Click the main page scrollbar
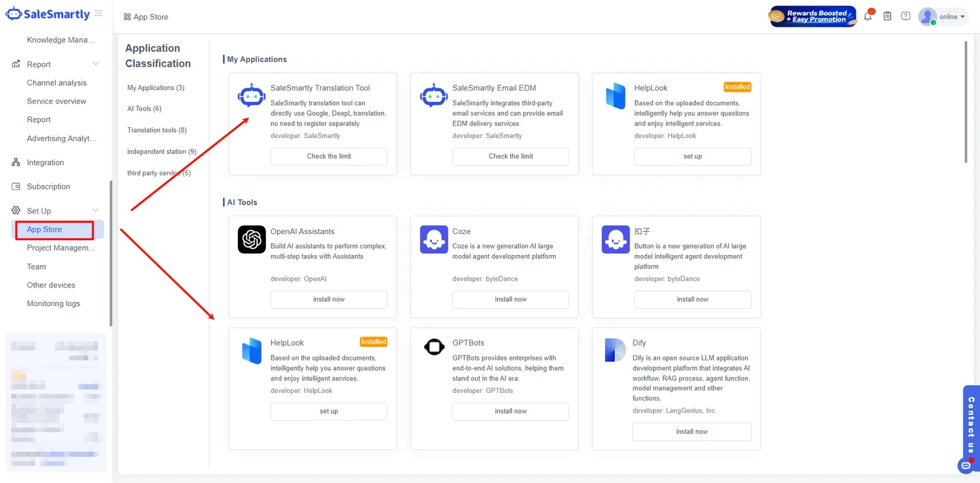 coord(966,102)
